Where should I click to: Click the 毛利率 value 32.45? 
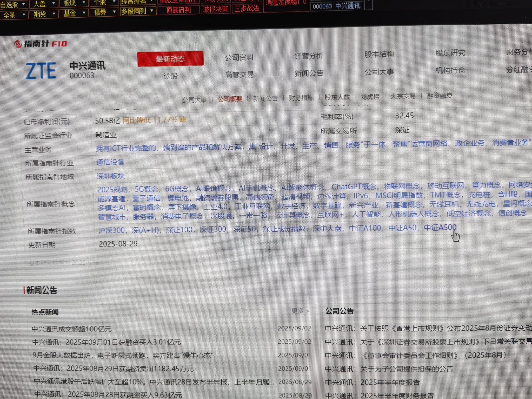pos(404,116)
